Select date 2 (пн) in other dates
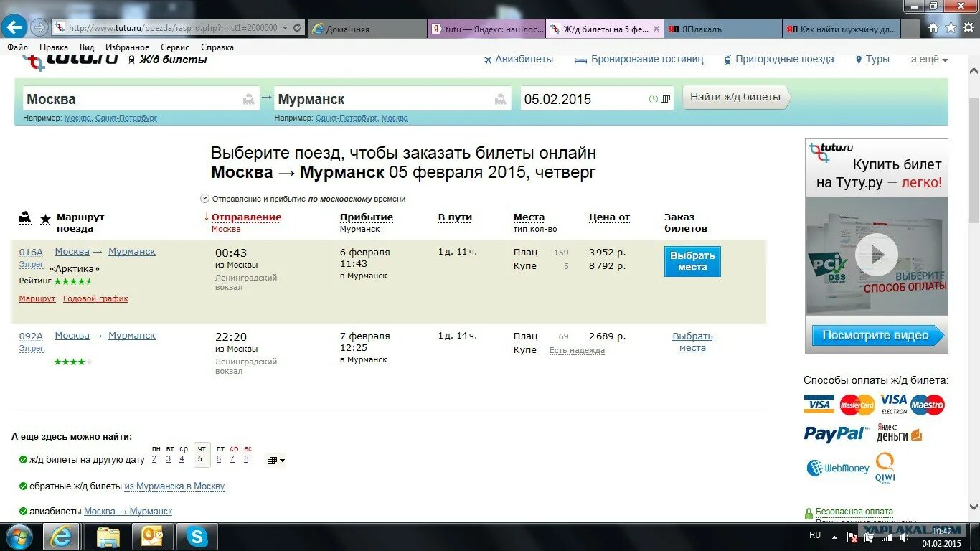This screenshot has height=551, width=980. (154, 459)
